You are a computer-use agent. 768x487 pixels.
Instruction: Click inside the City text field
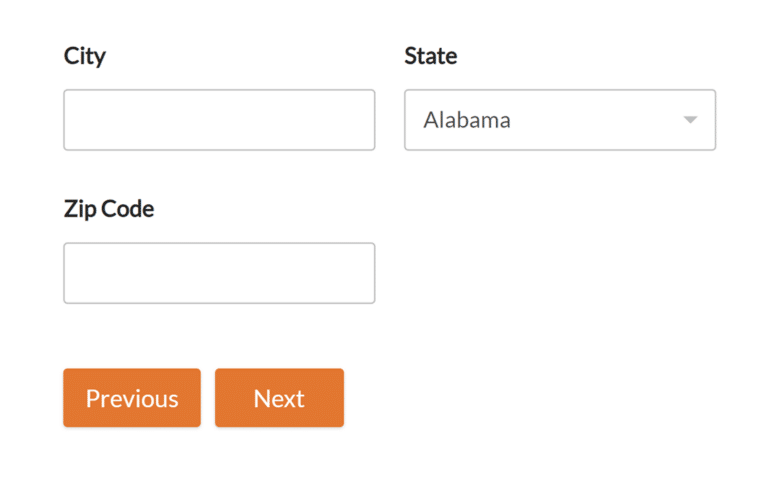coord(219,120)
